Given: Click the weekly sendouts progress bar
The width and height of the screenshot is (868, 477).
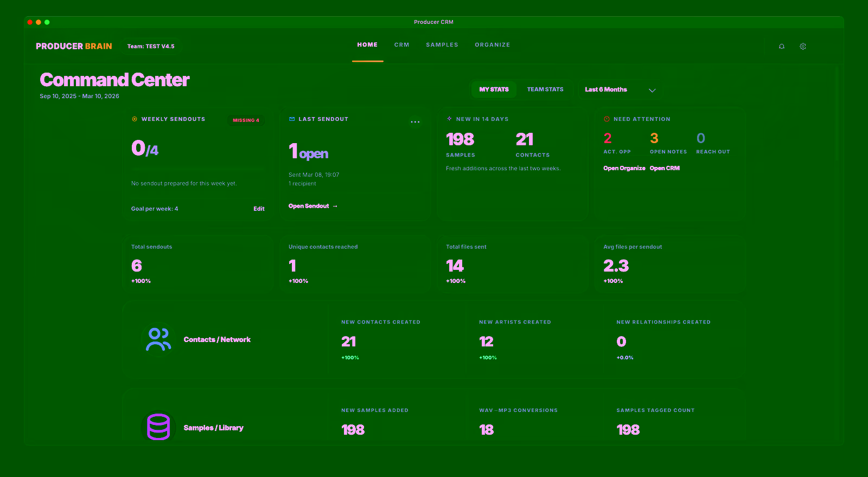Looking at the screenshot, I should (197, 170).
